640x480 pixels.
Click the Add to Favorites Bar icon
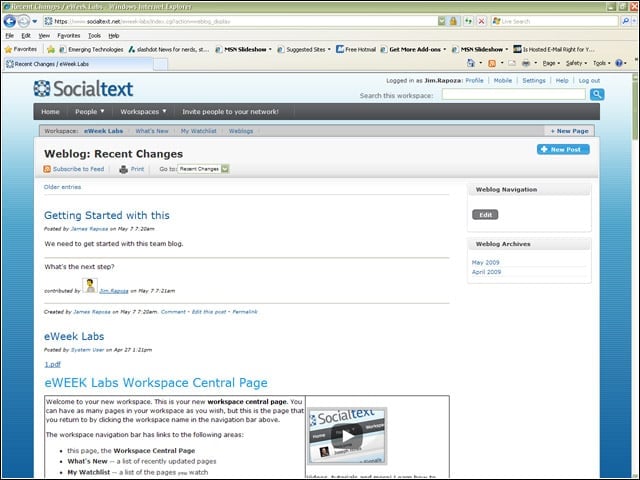click(51, 49)
